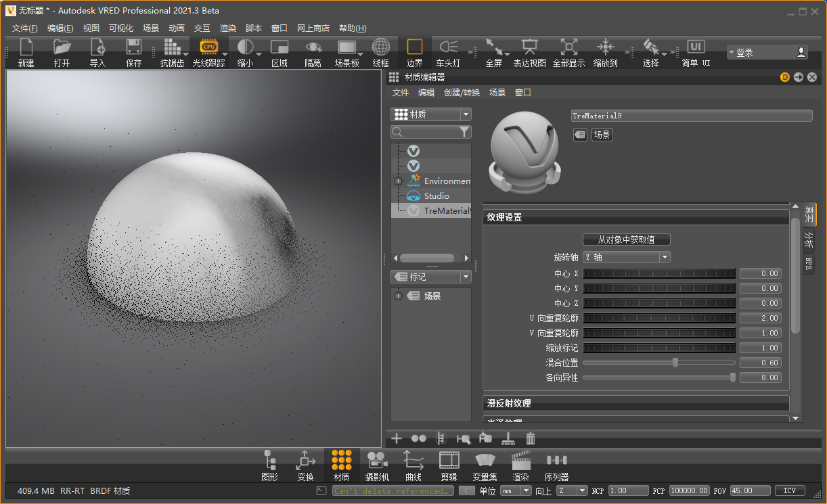Click the 导入 (Import) toolbar icon

point(97,52)
